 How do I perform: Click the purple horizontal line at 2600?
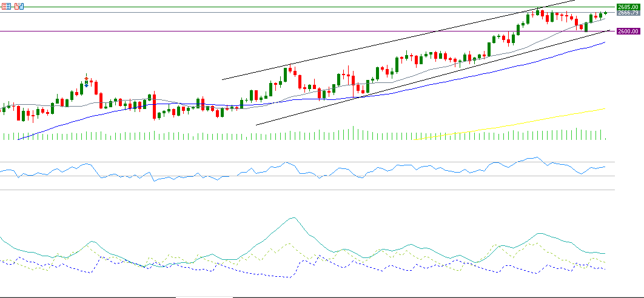pos(182,31)
